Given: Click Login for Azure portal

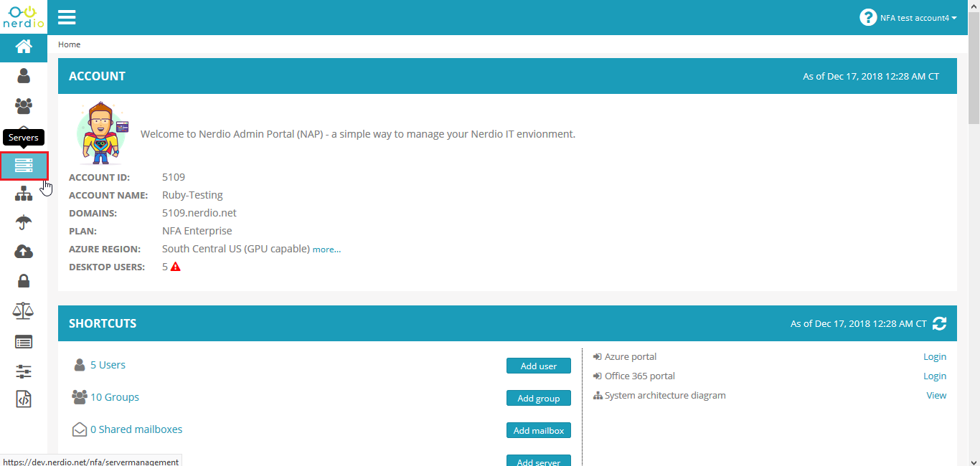Looking at the screenshot, I should coord(935,357).
